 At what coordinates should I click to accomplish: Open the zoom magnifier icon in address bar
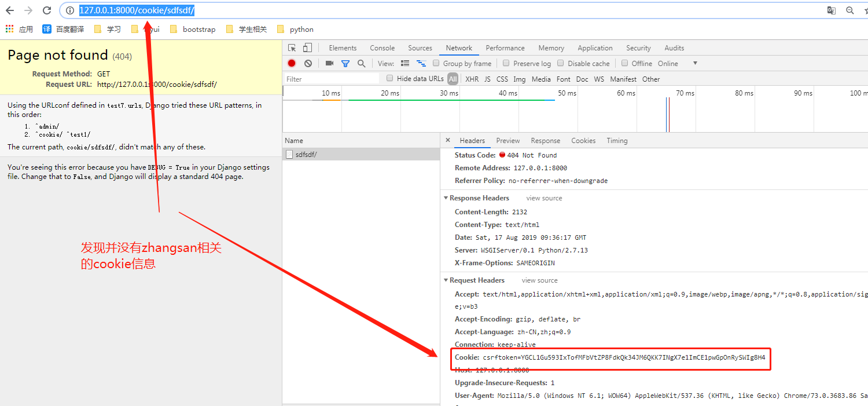tap(850, 10)
